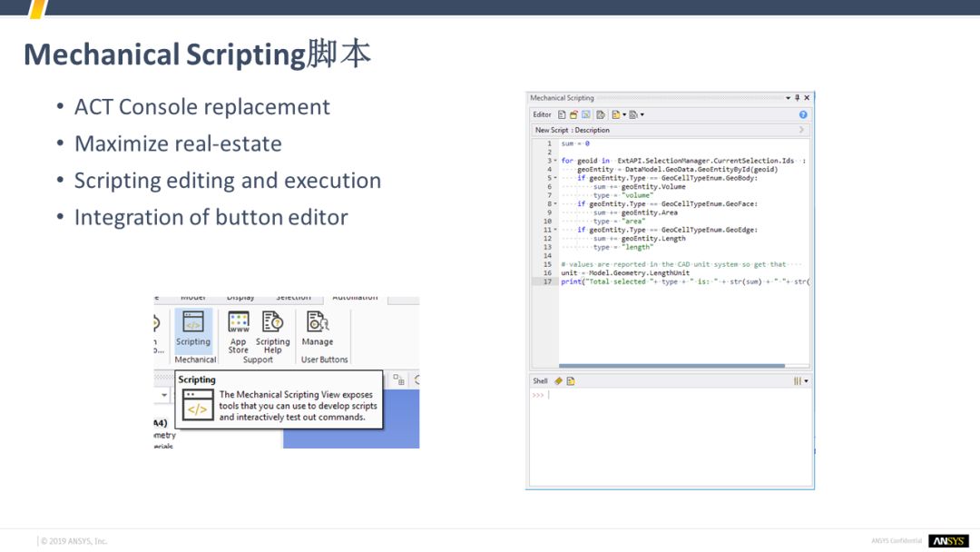This screenshot has width=980, height=552.
Task: Expand the New Script description chevron
Action: (802, 130)
